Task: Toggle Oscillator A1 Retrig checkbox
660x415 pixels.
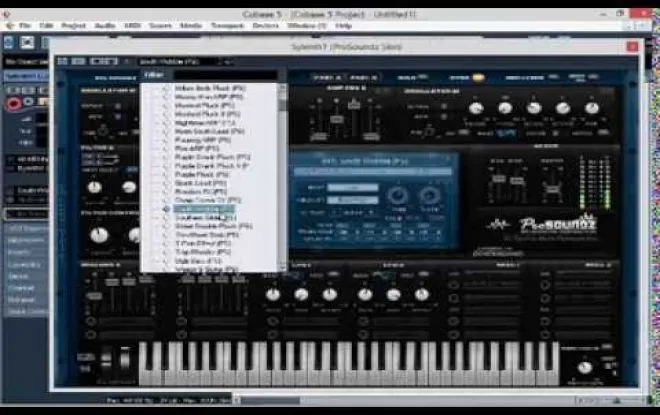Action: coord(118,117)
